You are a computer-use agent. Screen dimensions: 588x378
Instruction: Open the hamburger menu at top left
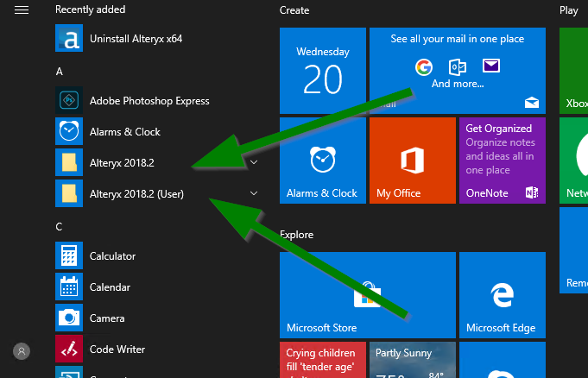(22, 10)
